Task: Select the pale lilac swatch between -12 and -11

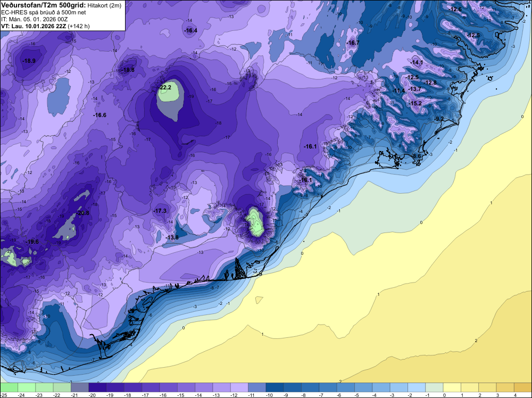Action: coord(239,387)
